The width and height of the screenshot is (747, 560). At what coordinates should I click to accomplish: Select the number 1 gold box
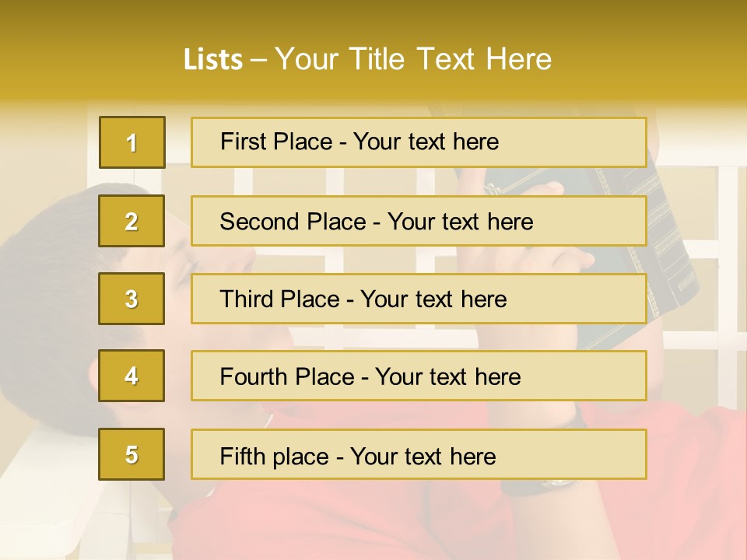point(132,142)
